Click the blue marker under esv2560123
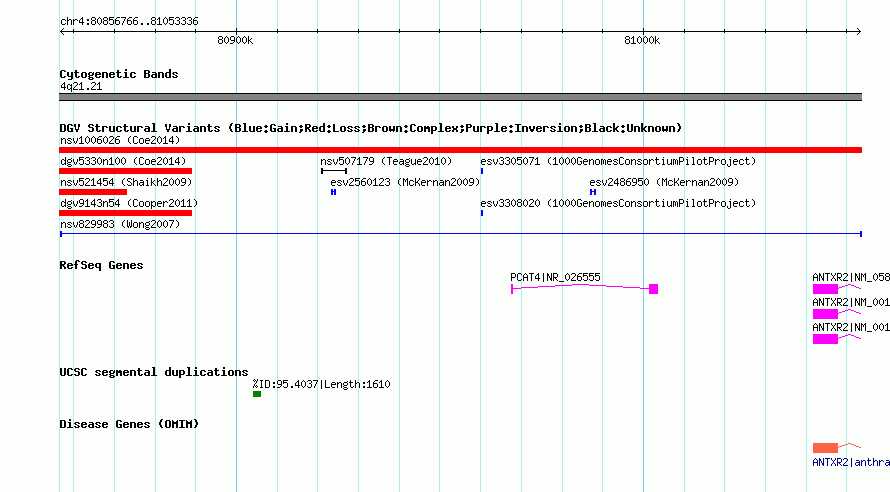890x492 pixels. click(x=333, y=192)
